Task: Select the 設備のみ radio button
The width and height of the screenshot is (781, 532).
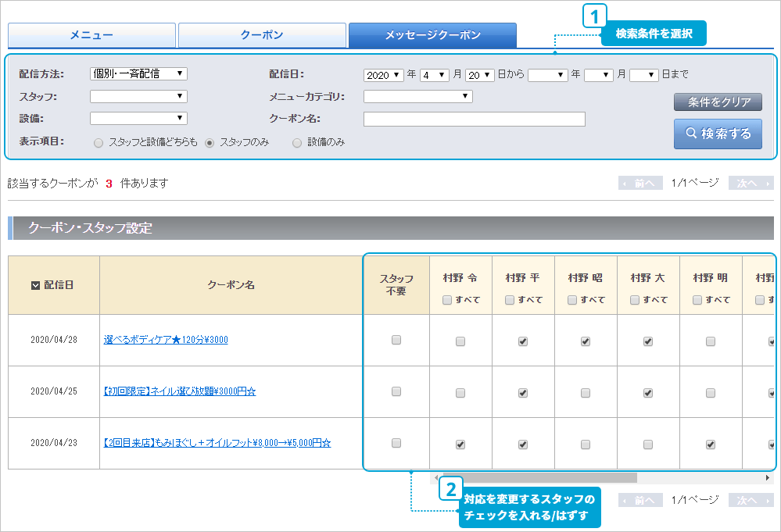Action: (297, 143)
